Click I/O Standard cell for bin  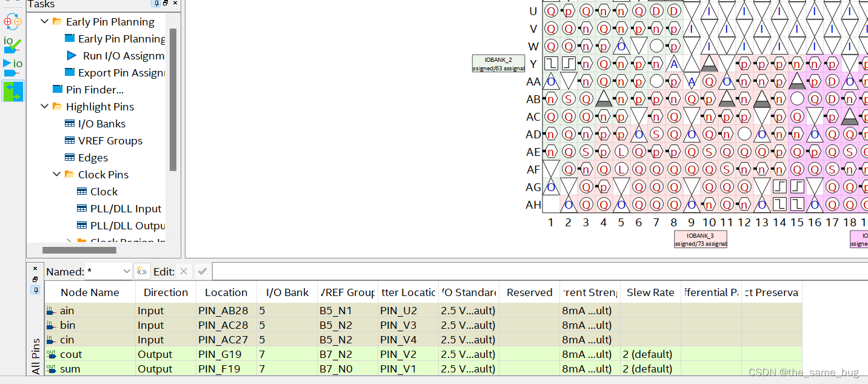click(469, 325)
